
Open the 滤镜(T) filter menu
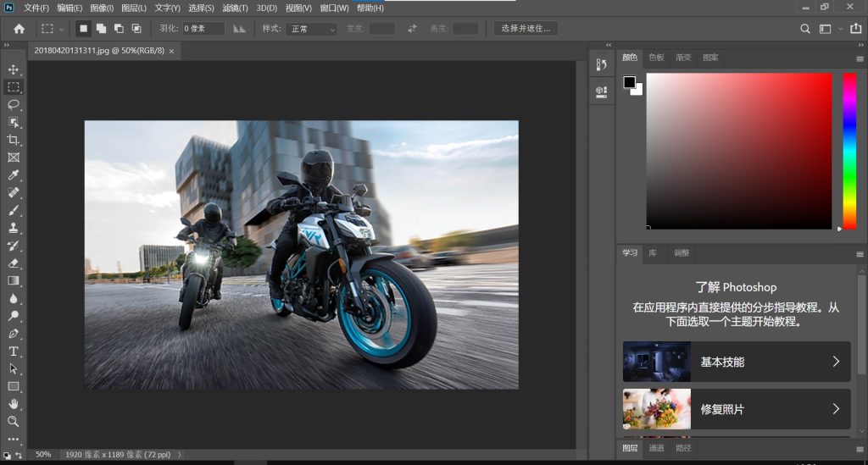[235, 8]
